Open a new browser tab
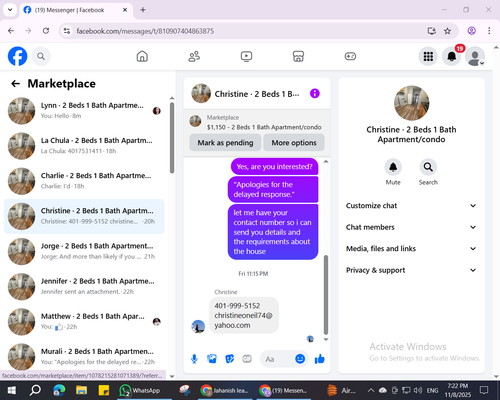The width and height of the screenshot is (500, 400). 143,10
